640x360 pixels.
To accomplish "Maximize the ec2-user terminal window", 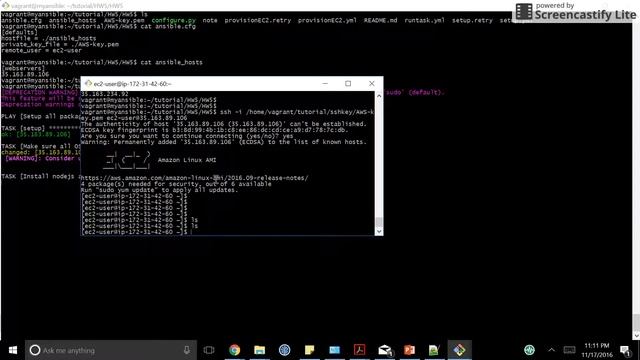I will 348,83.
